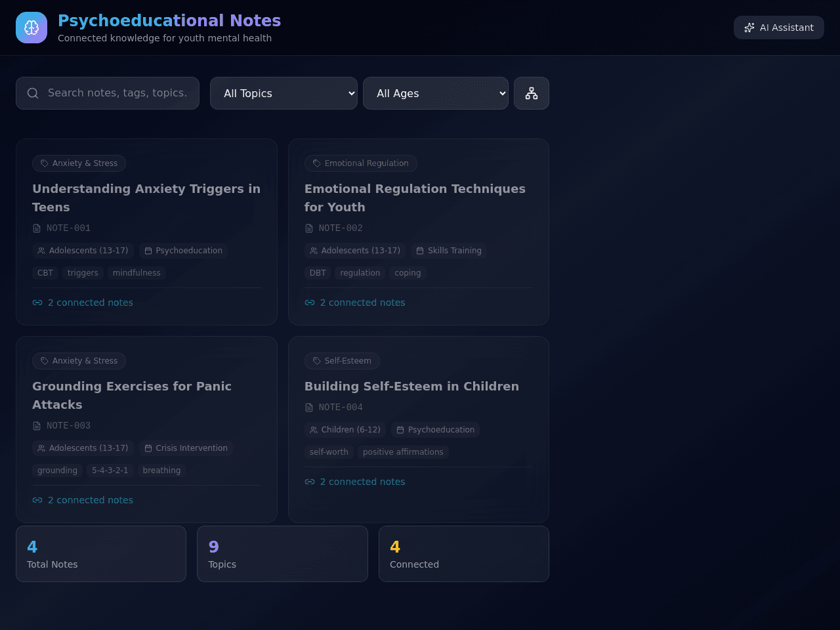
Task: Click the mindfulness tag
Action: (x=136, y=273)
